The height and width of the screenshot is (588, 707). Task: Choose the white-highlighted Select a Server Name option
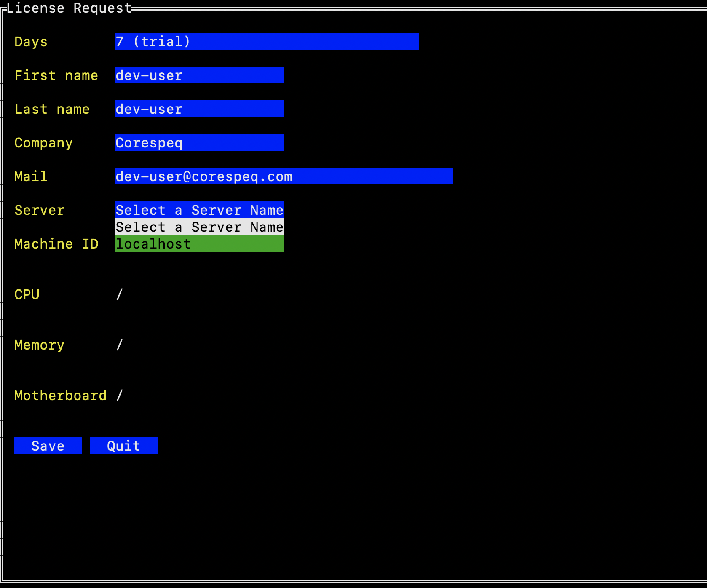click(x=199, y=227)
